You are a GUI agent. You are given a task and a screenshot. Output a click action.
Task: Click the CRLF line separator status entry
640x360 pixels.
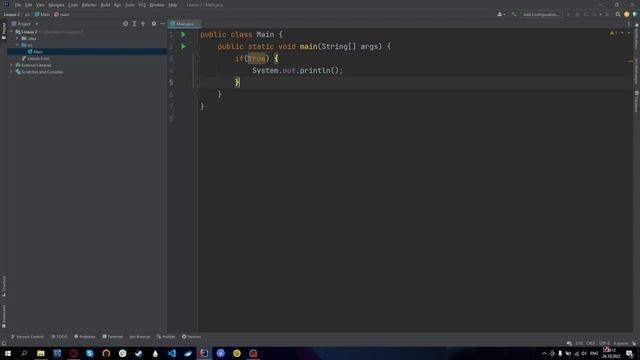click(591, 343)
